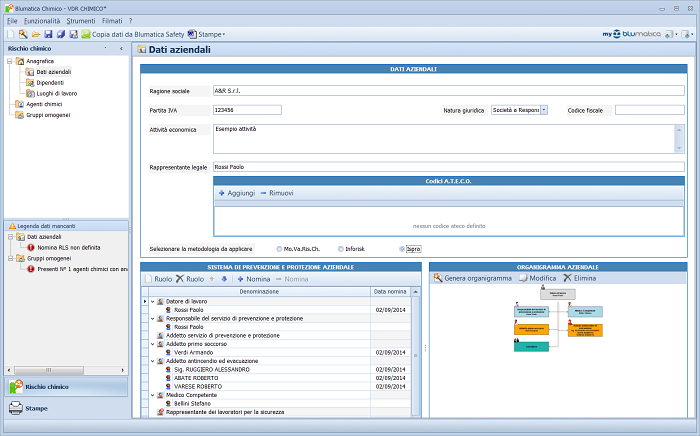Click the first blue floppy save icon

click(48, 34)
